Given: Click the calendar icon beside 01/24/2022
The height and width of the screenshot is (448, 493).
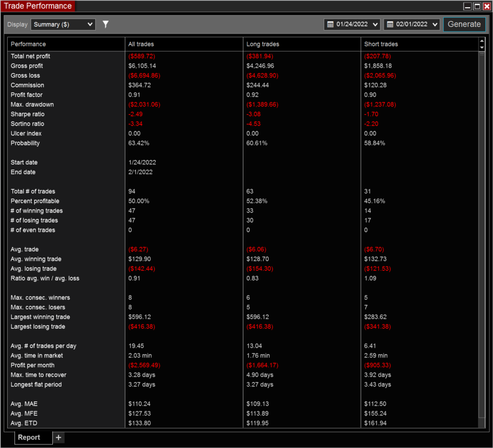Looking at the screenshot, I should coord(330,24).
